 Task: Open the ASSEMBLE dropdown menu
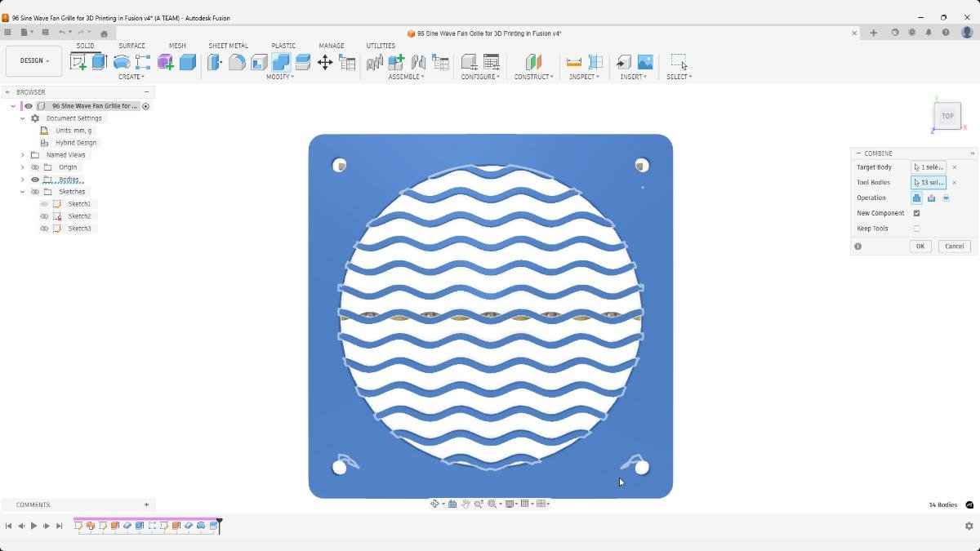point(406,77)
